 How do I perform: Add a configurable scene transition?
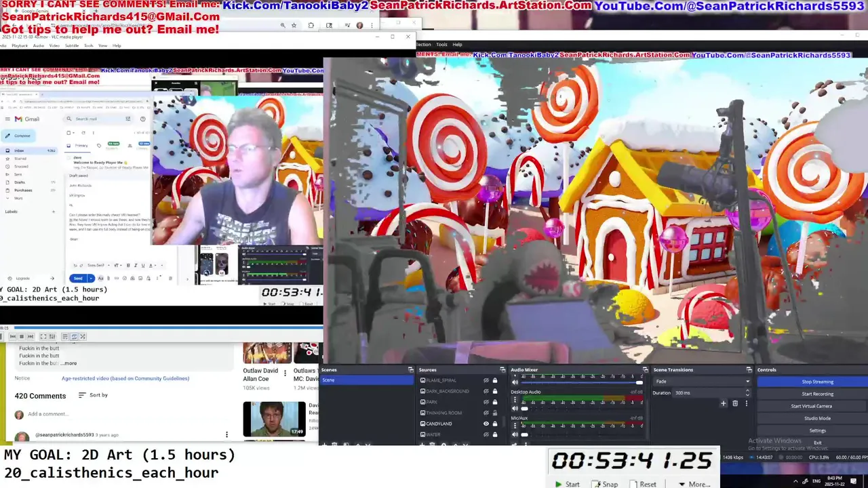coord(724,403)
